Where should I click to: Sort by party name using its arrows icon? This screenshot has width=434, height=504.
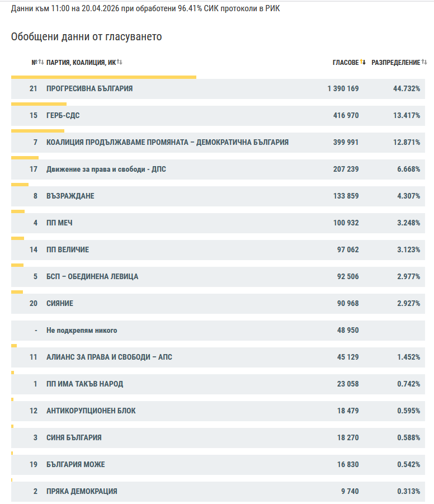click(120, 62)
